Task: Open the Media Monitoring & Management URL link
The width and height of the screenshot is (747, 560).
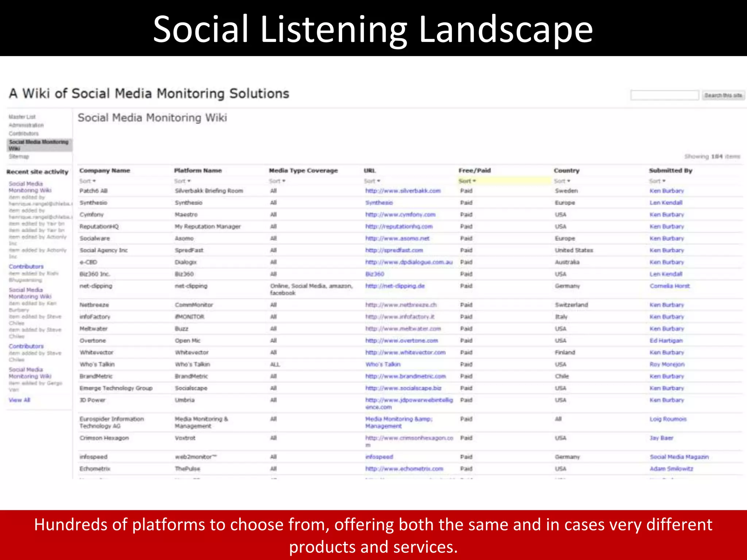Action: [x=399, y=422]
